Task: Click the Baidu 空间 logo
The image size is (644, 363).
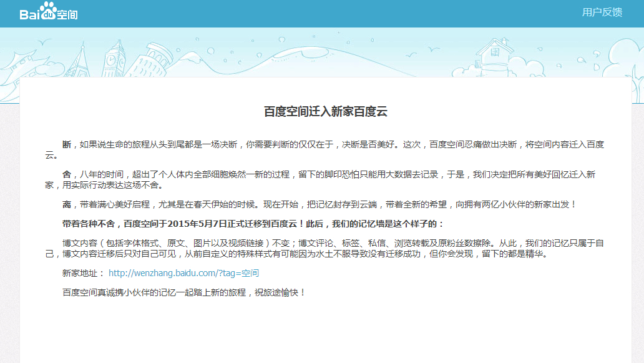Action: coord(49,12)
